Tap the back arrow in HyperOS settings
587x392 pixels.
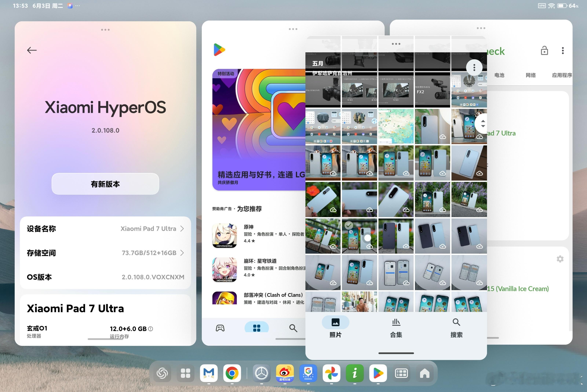tap(32, 50)
